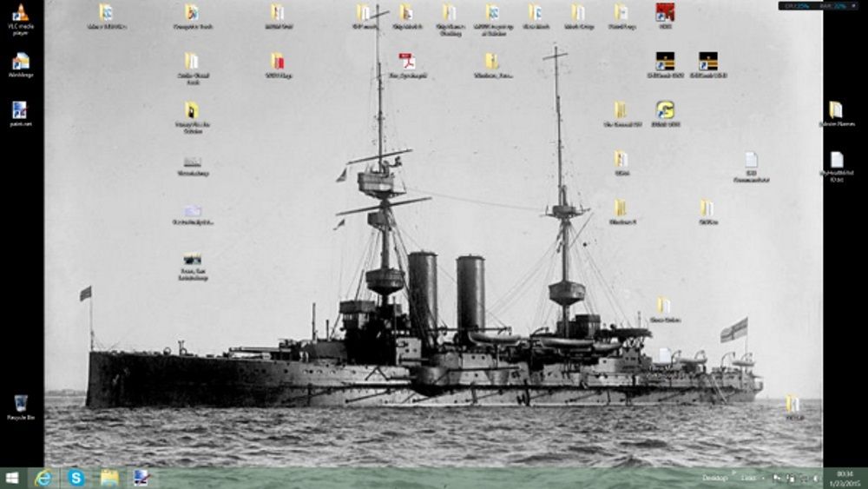Image resolution: width=868 pixels, height=489 pixels.
Task: Open the PDF document on the desktop
Action: tap(407, 65)
